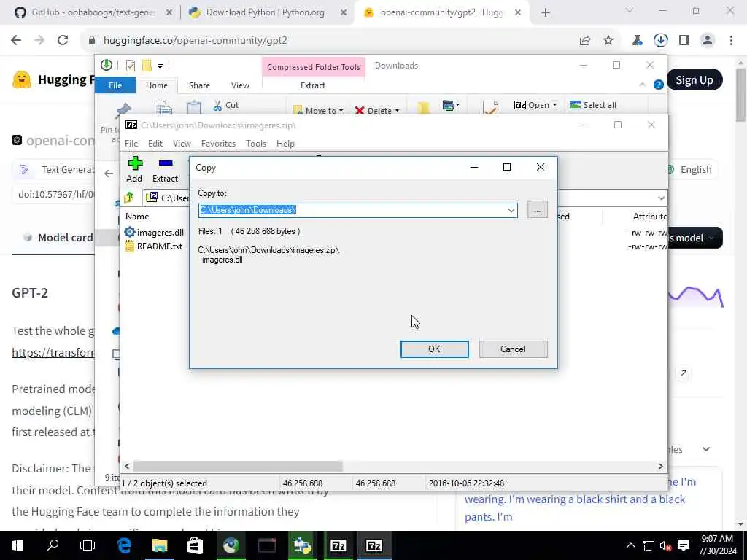The width and height of the screenshot is (747, 560).
Task: Click Chrome share page icon
Action: pos(585,41)
